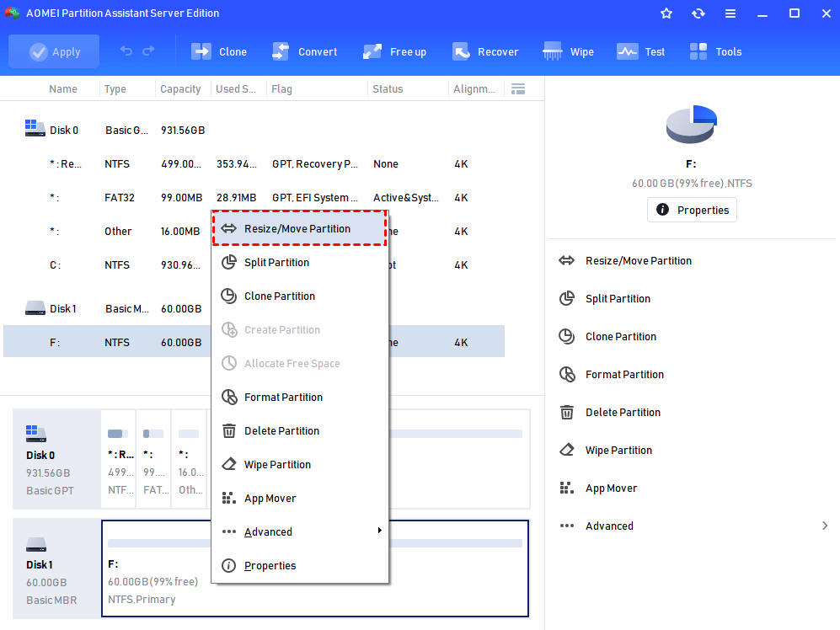Open the hamburger menu in title bar
The width and height of the screenshot is (840, 630).
click(x=730, y=13)
